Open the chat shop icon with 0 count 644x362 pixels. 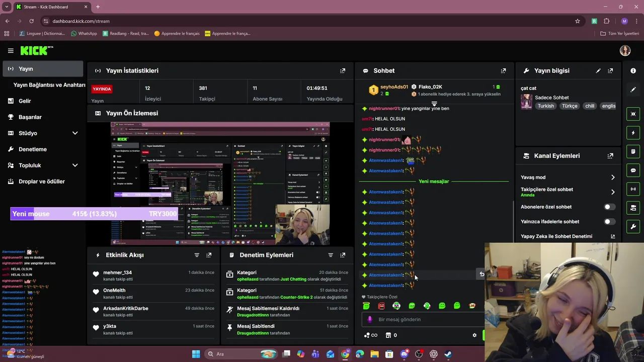[x=391, y=335]
